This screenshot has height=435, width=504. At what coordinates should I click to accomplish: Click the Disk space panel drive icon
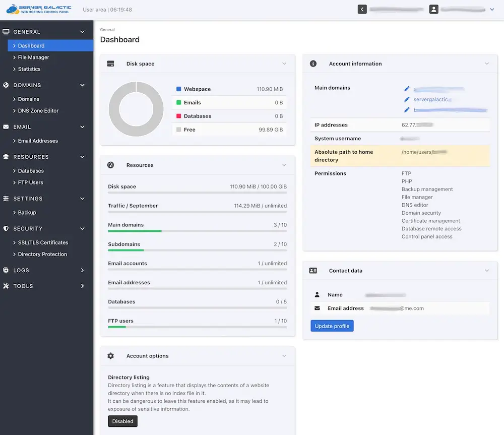[x=111, y=64]
